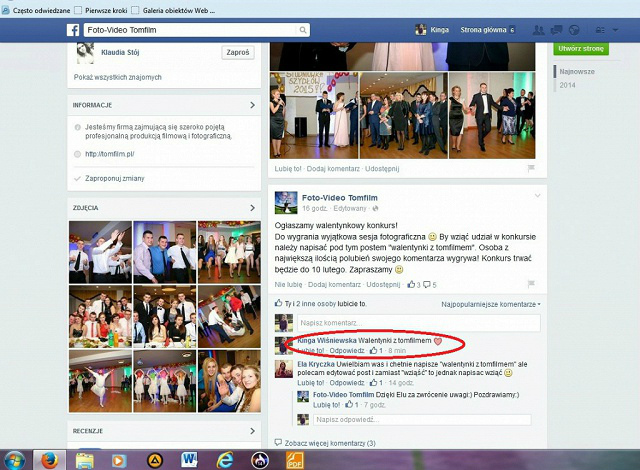Open photo of girls in white dresses dancing
This screenshot has height=470, width=640.
(229, 252)
